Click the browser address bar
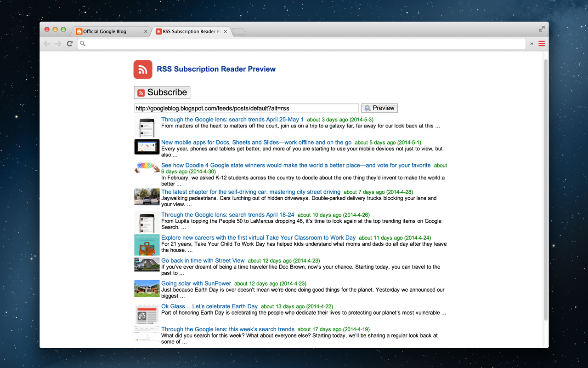The height and width of the screenshot is (368, 588). click(301, 43)
